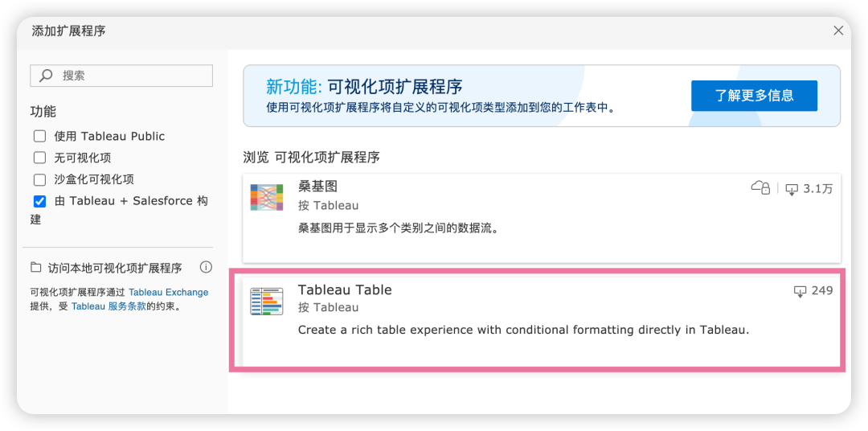Check the 无可视化项 filter

coord(39,158)
